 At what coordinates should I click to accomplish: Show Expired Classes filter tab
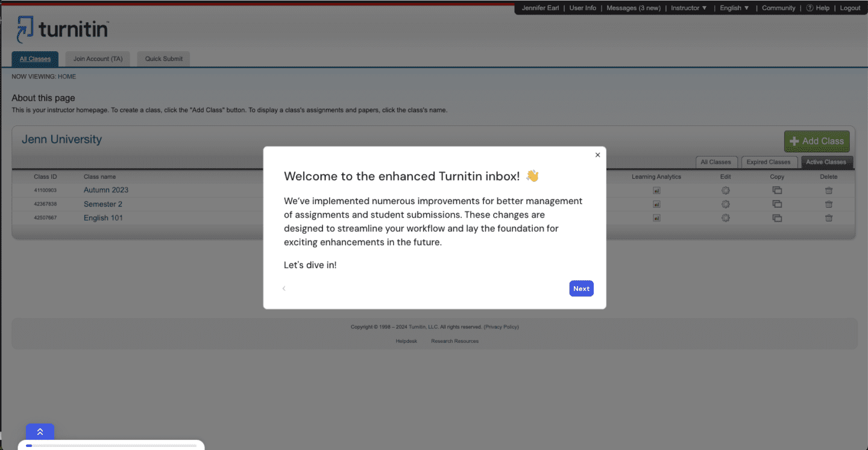(769, 162)
